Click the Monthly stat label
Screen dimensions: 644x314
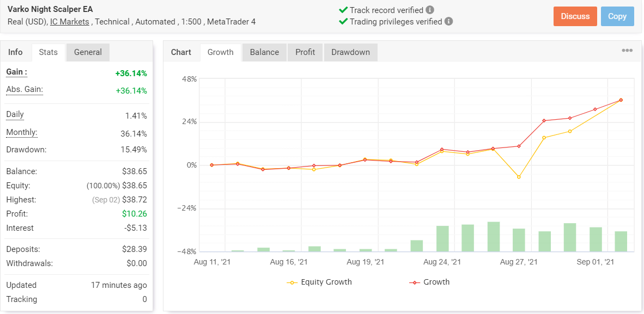tap(21, 132)
